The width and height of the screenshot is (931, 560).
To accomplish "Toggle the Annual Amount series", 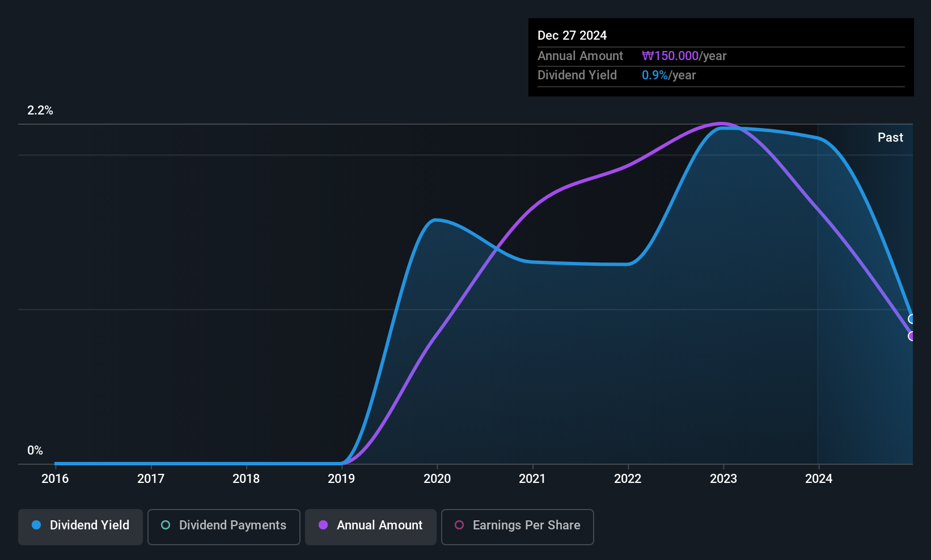I will [370, 527].
